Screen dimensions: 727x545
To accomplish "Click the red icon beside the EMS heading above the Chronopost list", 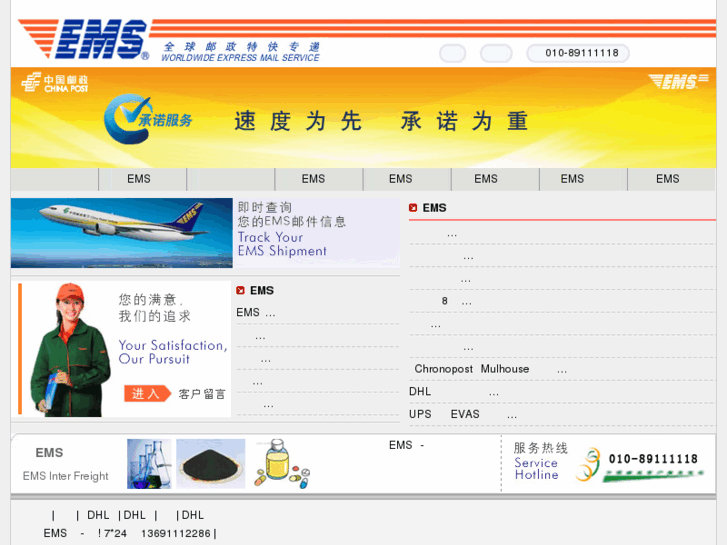I will click(413, 208).
